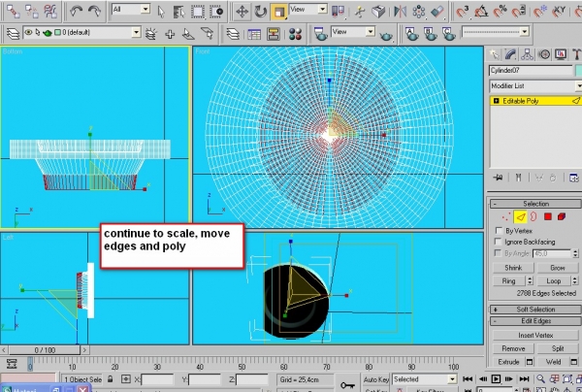Open the Layer Manager
Viewport: 582px width, 392px height.
click(x=13, y=34)
